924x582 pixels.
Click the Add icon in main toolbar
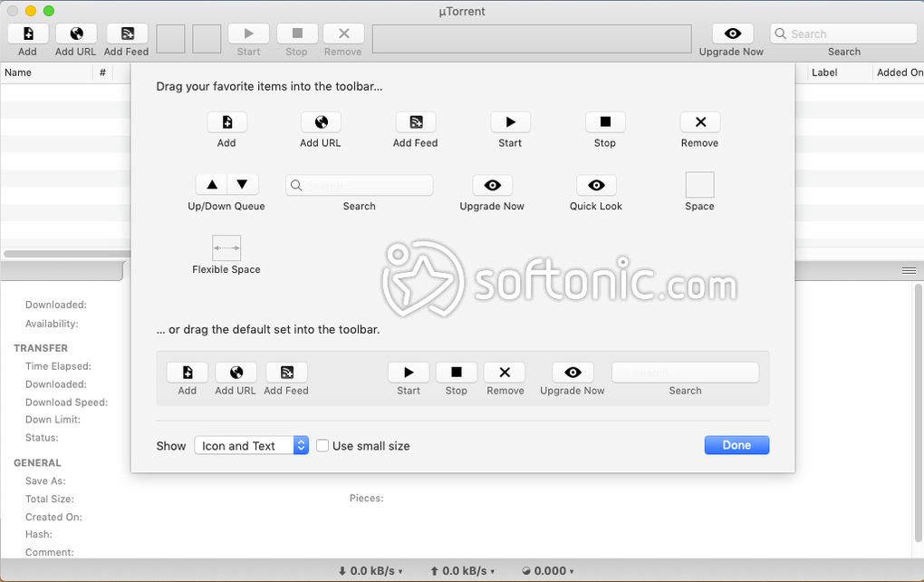[28, 34]
